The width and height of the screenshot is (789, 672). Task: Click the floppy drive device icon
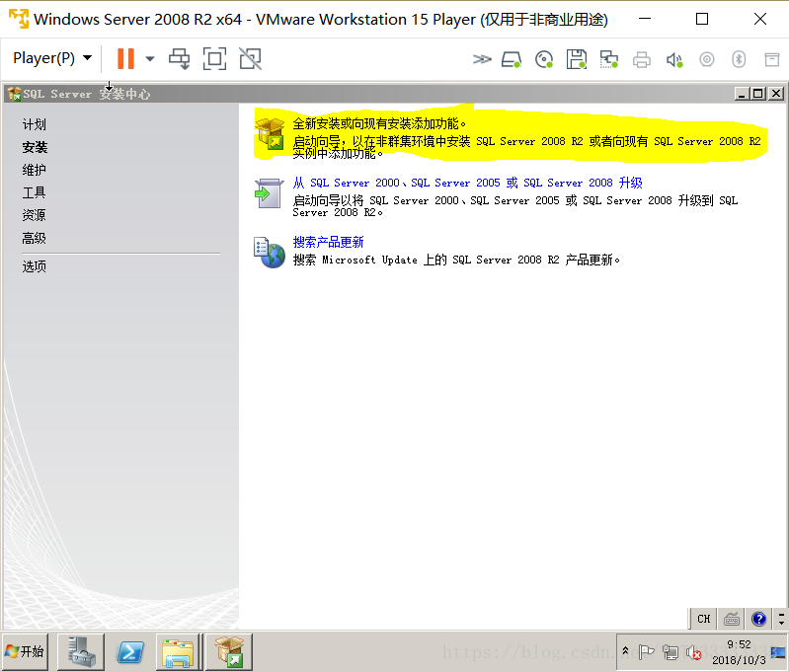pyautogui.click(x=577, y=60)
